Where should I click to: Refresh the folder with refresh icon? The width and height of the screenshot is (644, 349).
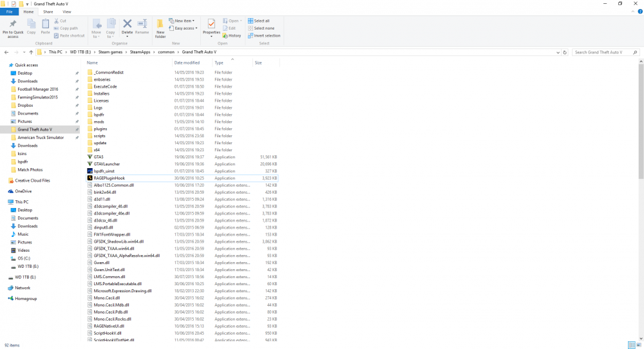565,53
